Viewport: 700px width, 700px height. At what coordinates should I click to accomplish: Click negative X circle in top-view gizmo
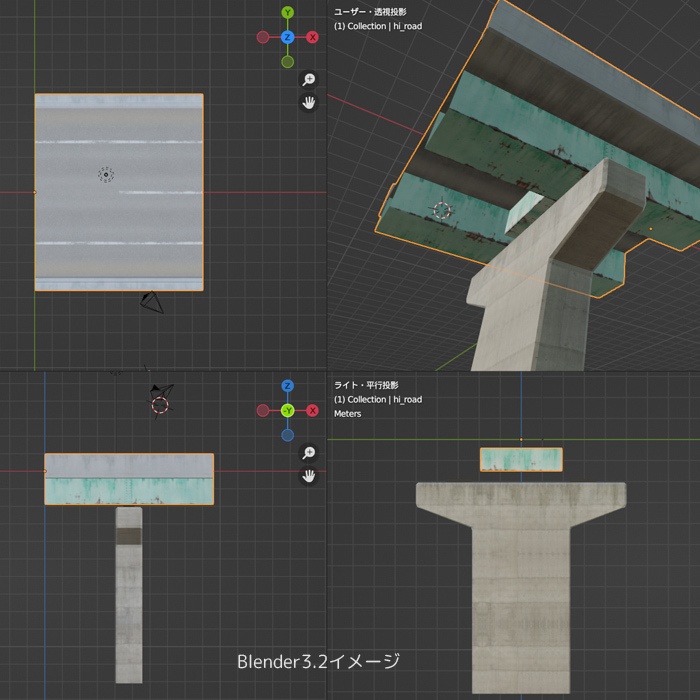[x=263, y=37]
